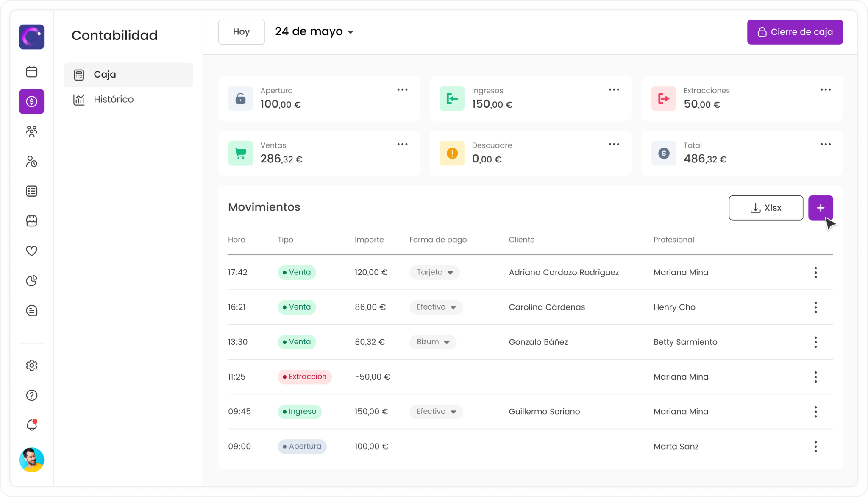Open the store icon in sidebar
The height and width of the screenshot is (497, 868).
point(32,221)
